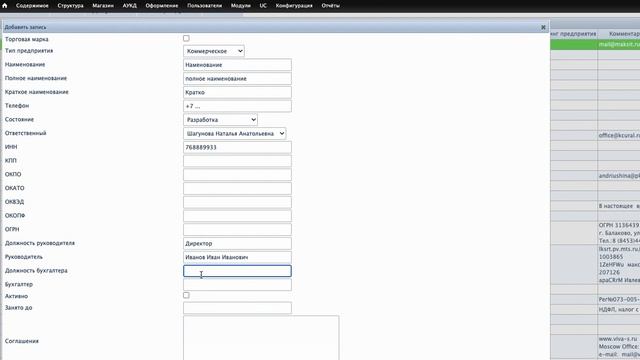640x360 pixels.
Task: Click the Должность руководителя input field
Action: [237, 243]
